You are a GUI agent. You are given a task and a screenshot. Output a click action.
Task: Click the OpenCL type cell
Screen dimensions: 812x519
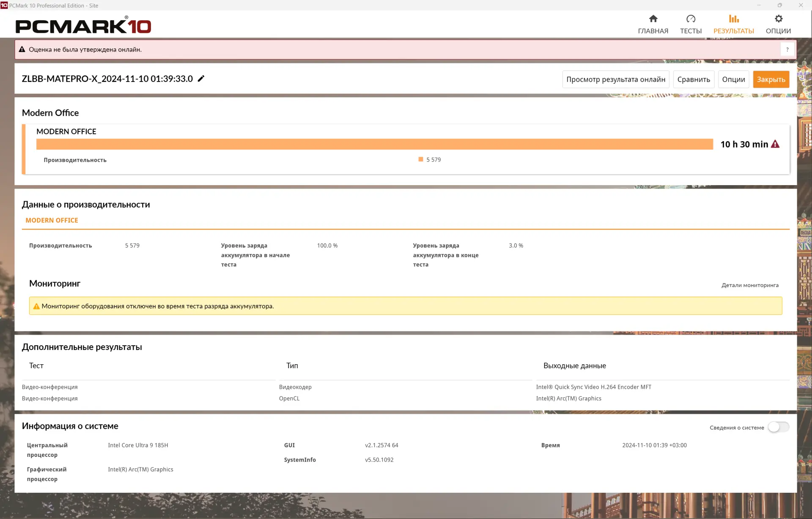click(289, 399)
